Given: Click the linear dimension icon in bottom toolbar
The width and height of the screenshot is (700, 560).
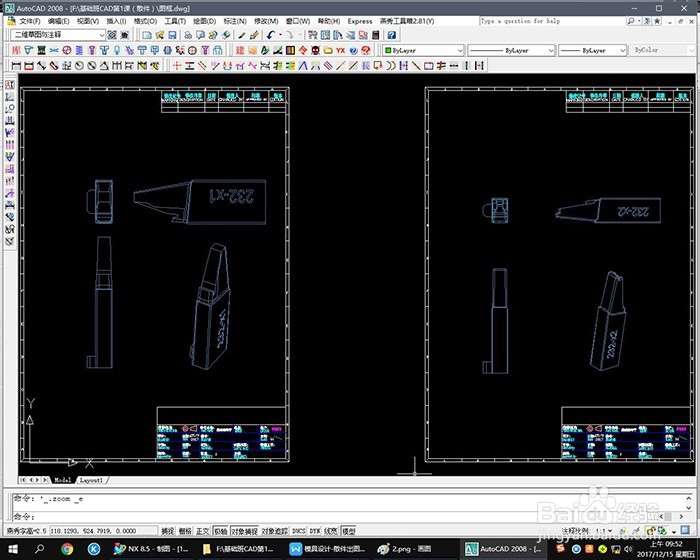Looking at the screenshot, I should [x=16, y=66].
